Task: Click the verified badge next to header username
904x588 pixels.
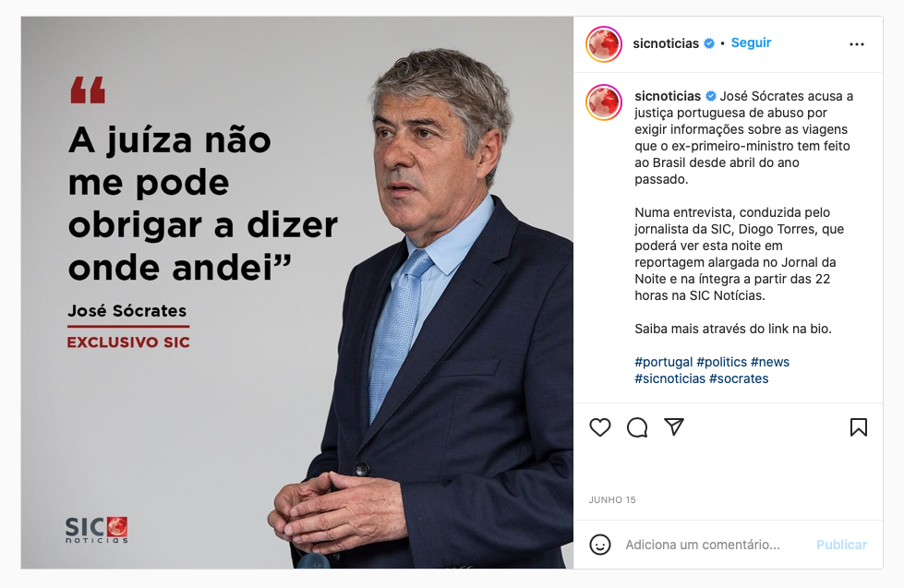Action: tap(709, 43)
